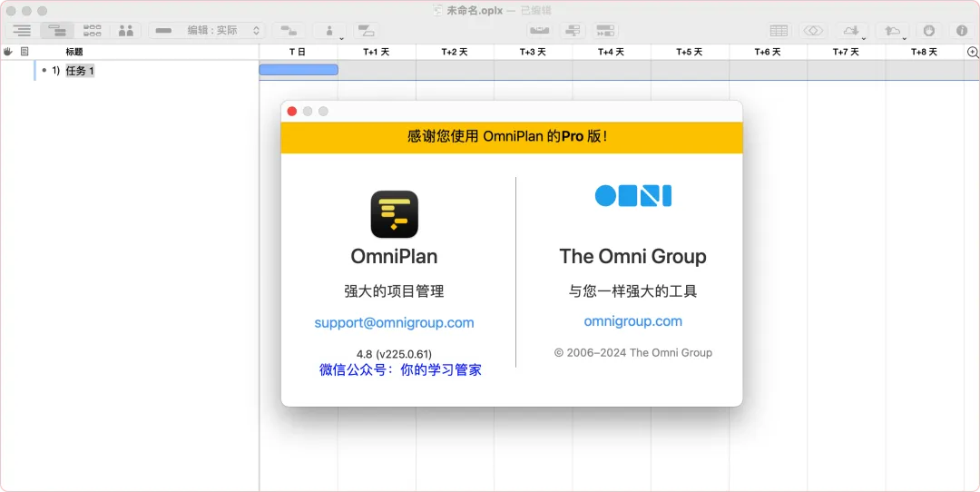Click The Omni Group heading
Viewport: 980px width, 492px height.
pos(633,256)
